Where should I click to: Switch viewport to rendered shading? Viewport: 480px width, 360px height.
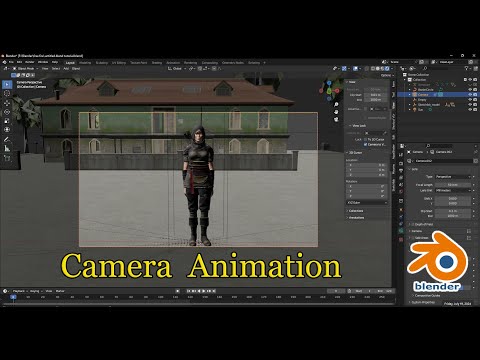387,69
